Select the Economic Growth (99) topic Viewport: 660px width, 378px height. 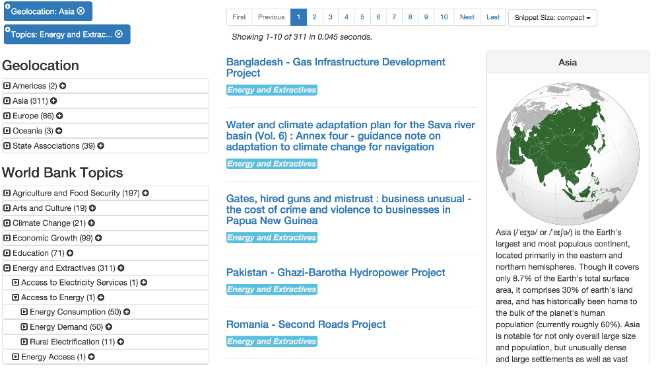tap(53, 238)
